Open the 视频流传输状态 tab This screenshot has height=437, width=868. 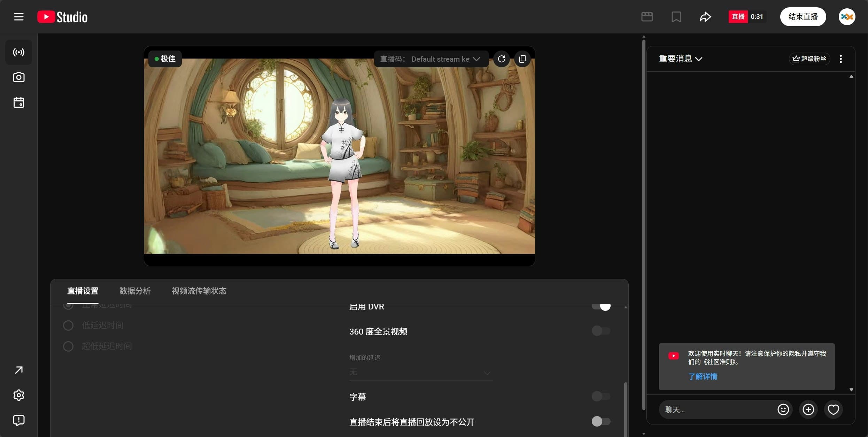tap(198, 291)
